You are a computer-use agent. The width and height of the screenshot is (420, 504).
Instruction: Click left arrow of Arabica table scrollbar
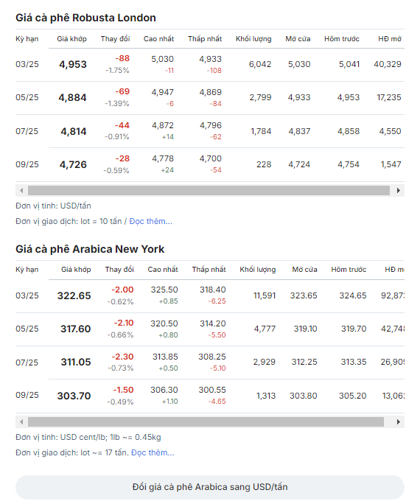[21, 421]
